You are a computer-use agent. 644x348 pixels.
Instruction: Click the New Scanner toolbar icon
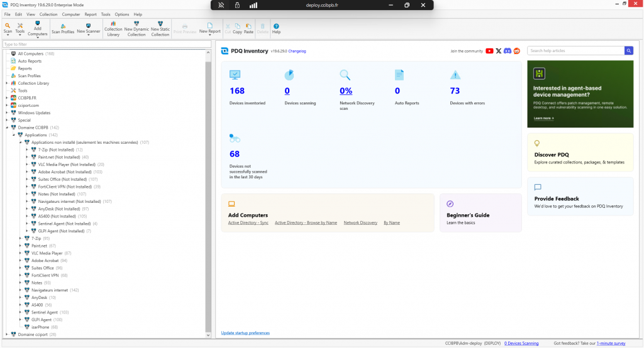88,29
